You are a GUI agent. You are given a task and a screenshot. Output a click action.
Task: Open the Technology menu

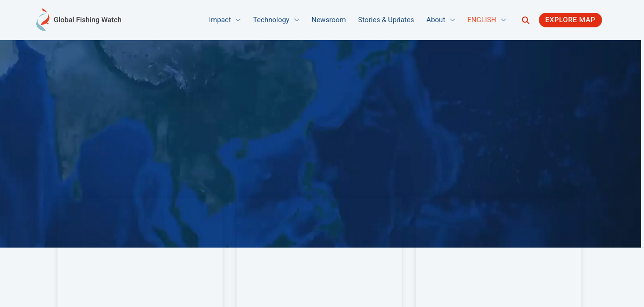pyautogui.click(x=271, y=20)
